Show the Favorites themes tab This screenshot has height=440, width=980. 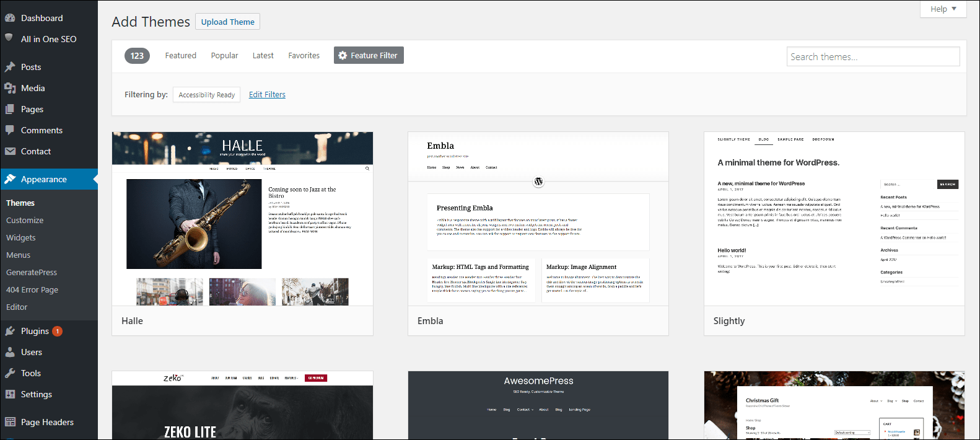pos(304,55)
